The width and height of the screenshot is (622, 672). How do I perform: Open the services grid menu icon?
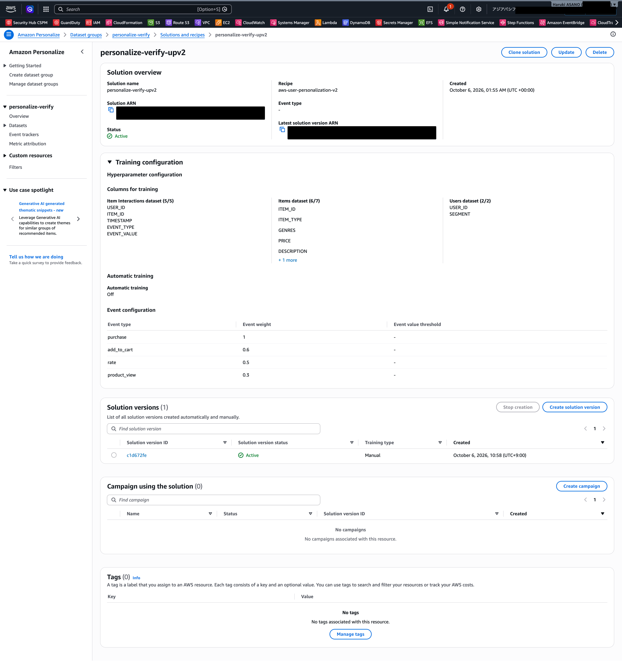46,9
